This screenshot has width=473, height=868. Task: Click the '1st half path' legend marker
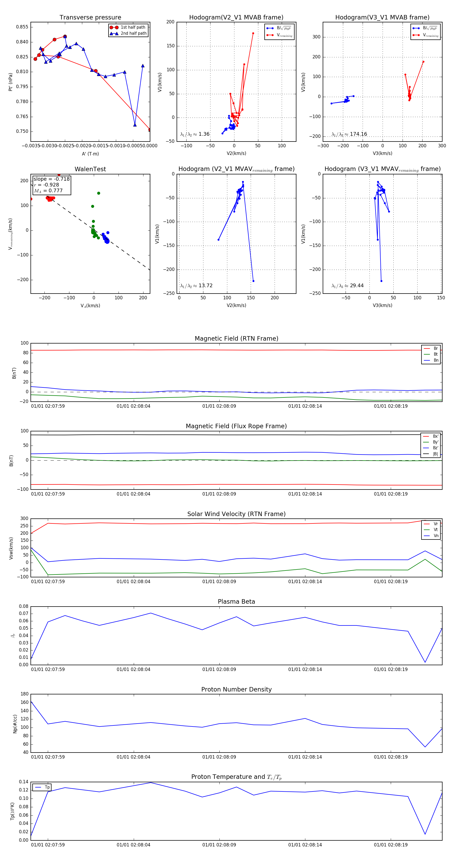tap(114, 27)
